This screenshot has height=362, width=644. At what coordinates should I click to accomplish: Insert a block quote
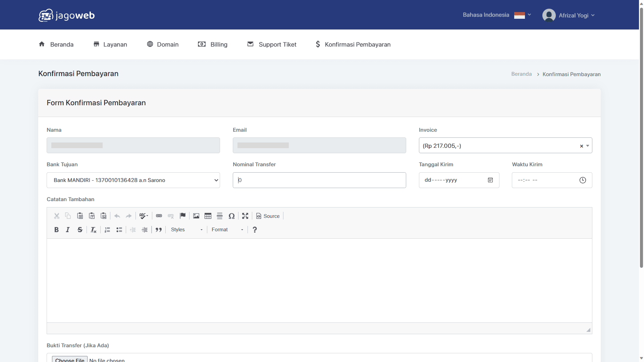[159, 230]
